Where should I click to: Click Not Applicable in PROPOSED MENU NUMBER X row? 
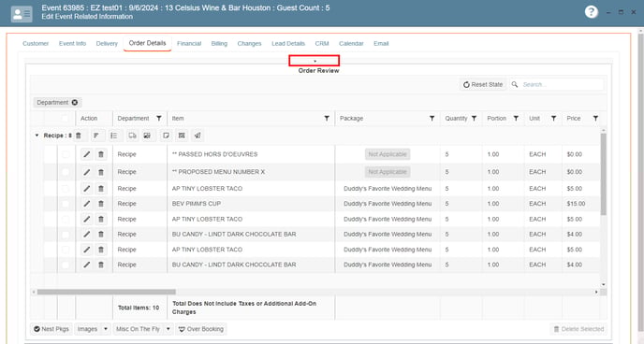point(388,172)
